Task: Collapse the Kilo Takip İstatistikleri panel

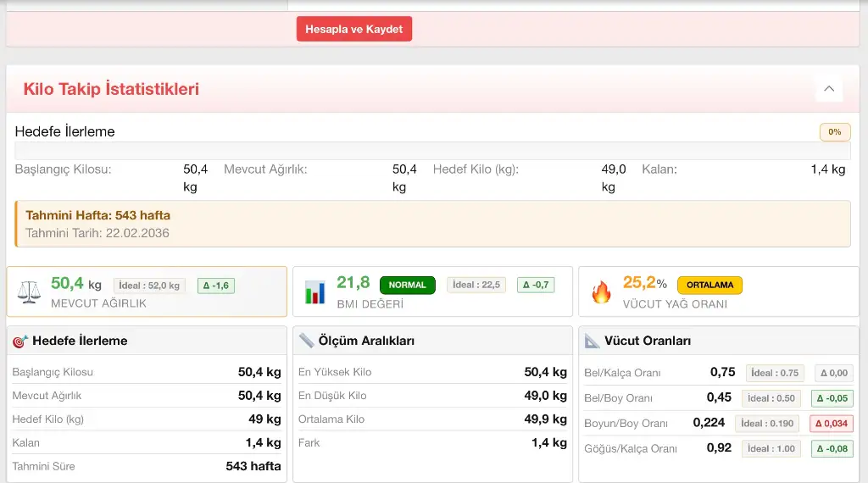Action: [829, 89]
